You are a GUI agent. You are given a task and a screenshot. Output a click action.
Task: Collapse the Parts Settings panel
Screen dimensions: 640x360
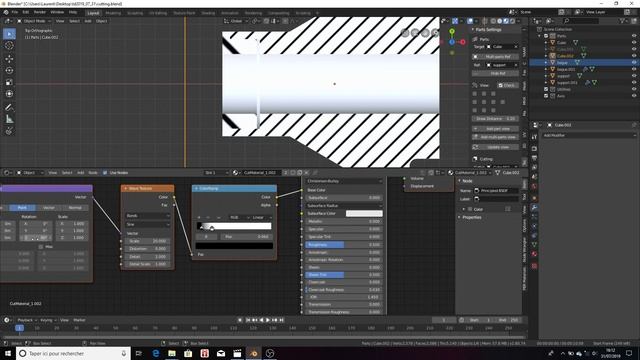(473, 29)
